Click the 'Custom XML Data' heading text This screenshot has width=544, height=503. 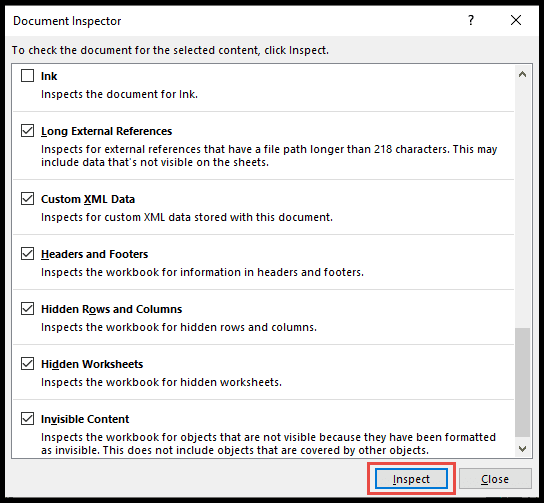click(x=88, y=199)
